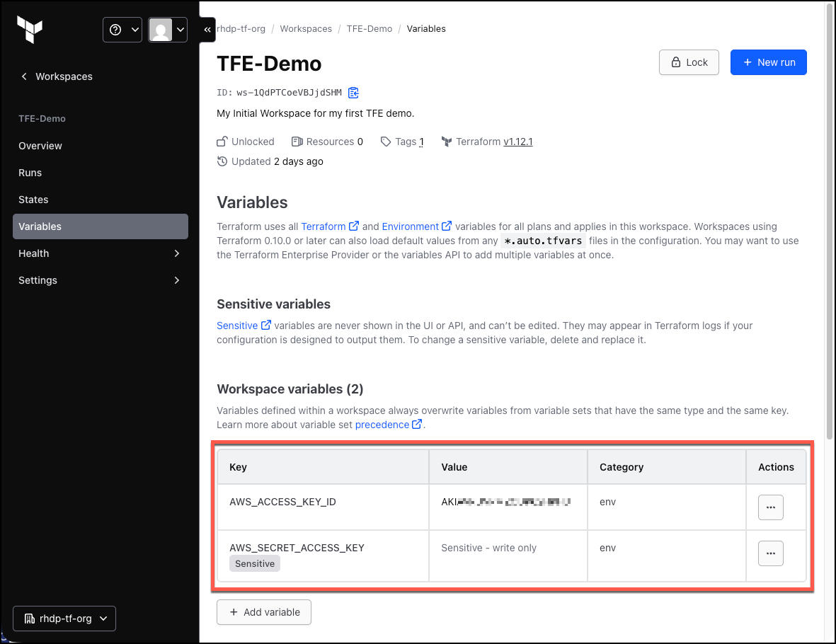
Task: Click the Unlocked padlock status icon
Action: click(x=222, y=142)
